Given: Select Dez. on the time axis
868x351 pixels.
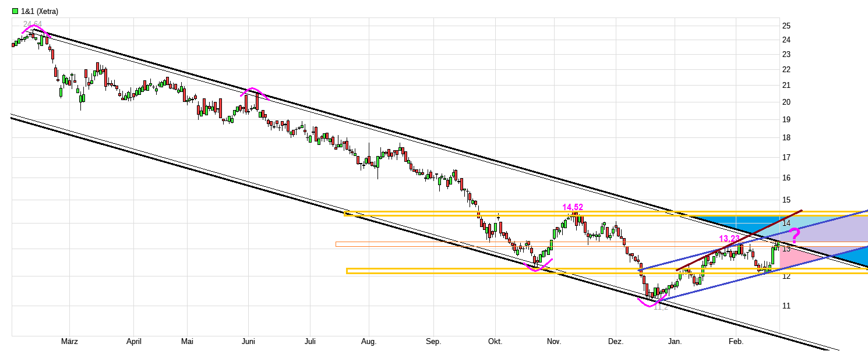Looking at the screenshot, I should tap(616, 342).
